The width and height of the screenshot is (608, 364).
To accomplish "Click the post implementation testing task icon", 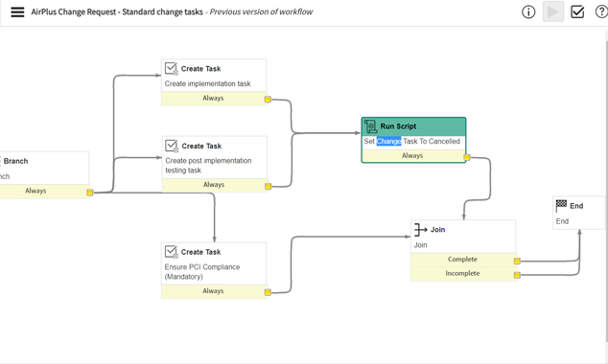I will (172, 146).
